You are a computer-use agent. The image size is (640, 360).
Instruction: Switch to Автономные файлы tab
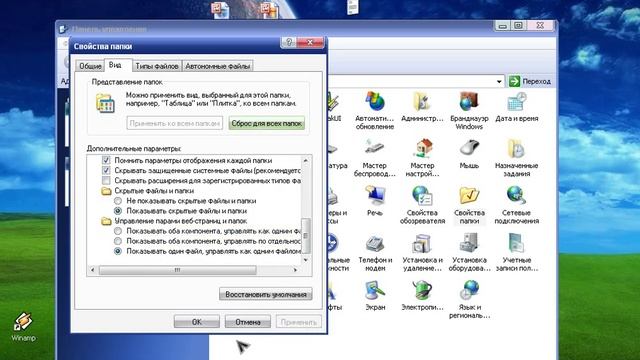[x=218, y=66]
